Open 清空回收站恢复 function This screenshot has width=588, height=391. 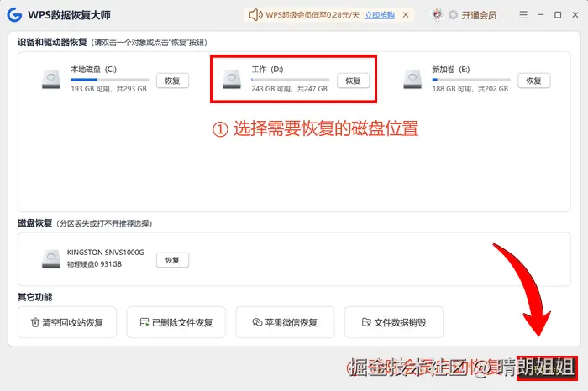67,322
